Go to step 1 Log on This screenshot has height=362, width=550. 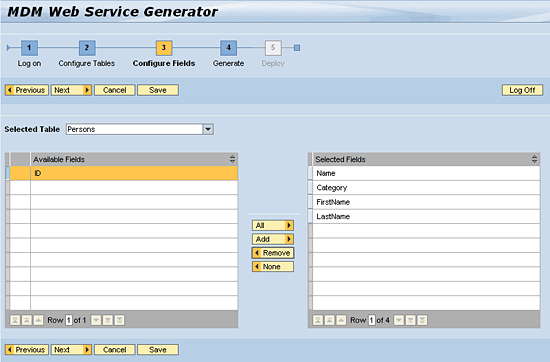click(29, 48)
